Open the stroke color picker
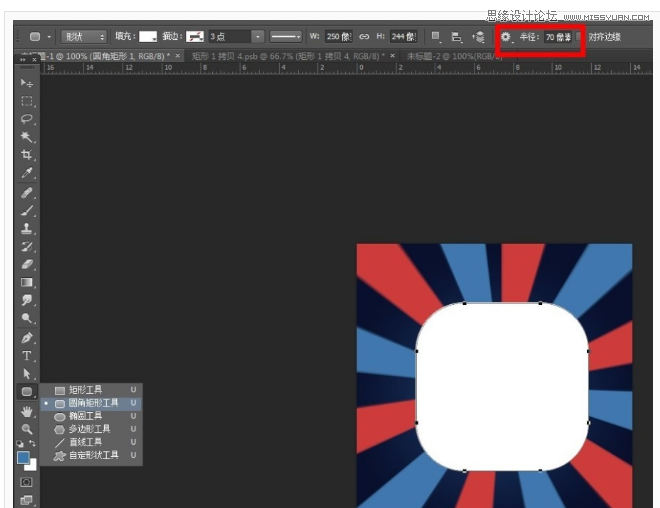The height and width of the screenshot is (508, 660). point(195,37)
